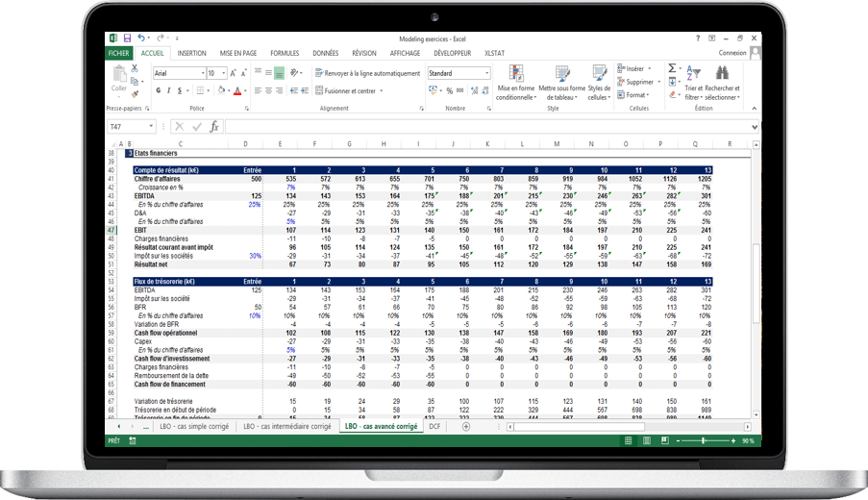Image resolution: width=868 pixels, height=500 pixels.
Task: Decrease font size with the smaller A
Action: click(243, 73)
